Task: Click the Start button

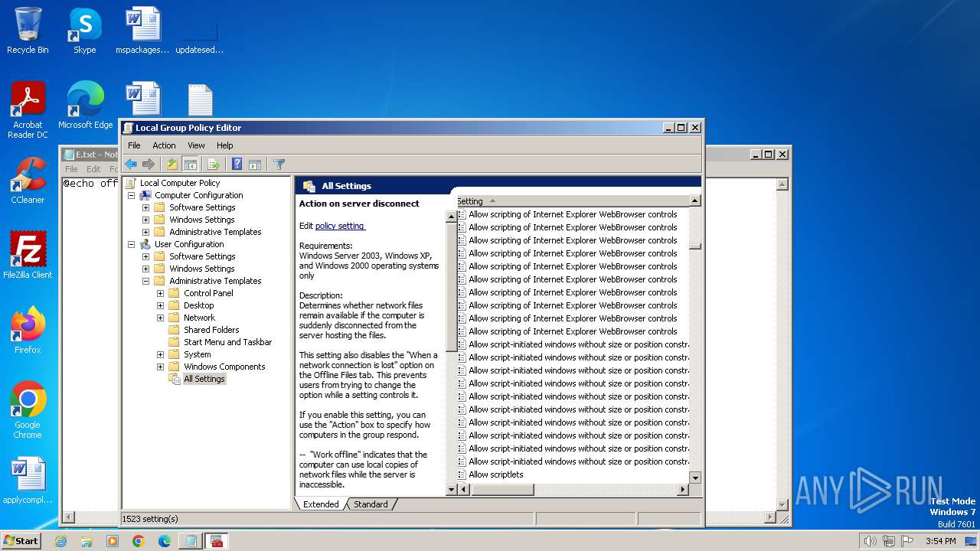Action: 21,541
